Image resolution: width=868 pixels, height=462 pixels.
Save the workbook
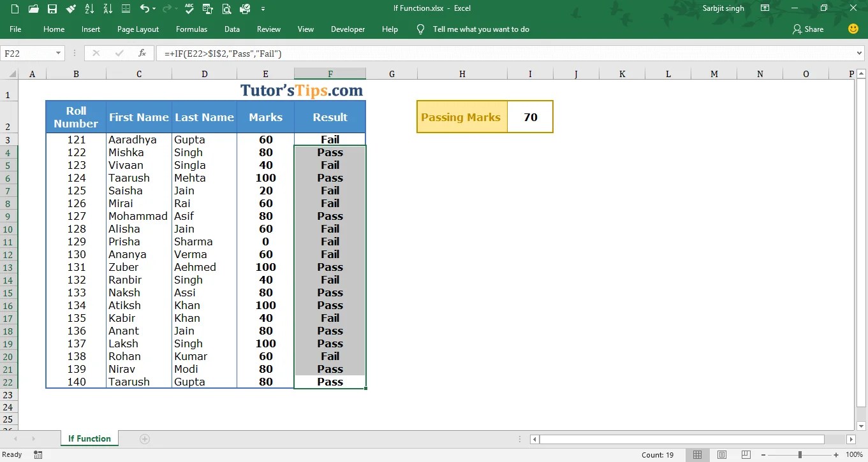(52, 8)
